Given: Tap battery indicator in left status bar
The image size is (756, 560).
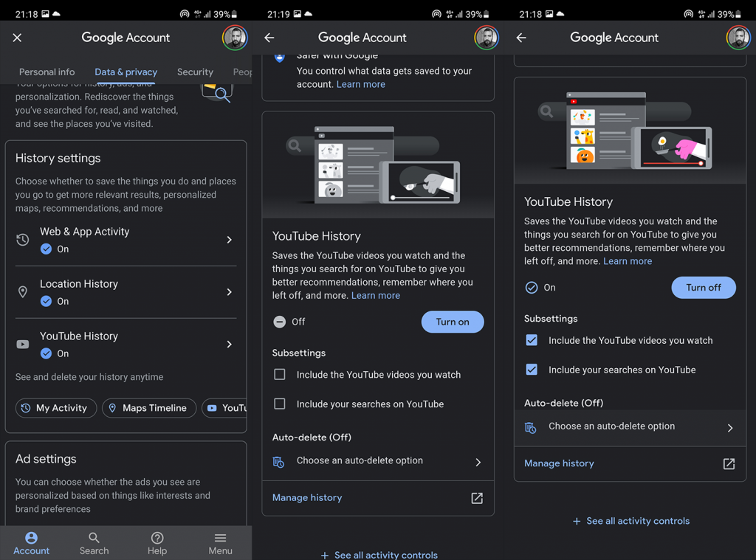Looking at the screenshot, I should (x=234, y=14).
